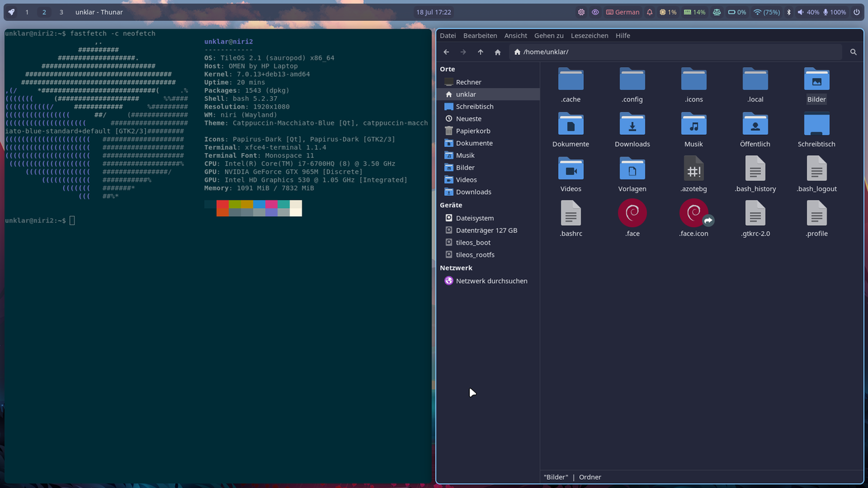This screenshot has width=868, height=488.
Task: Open the settings gear in top bar
Action: 581,12
